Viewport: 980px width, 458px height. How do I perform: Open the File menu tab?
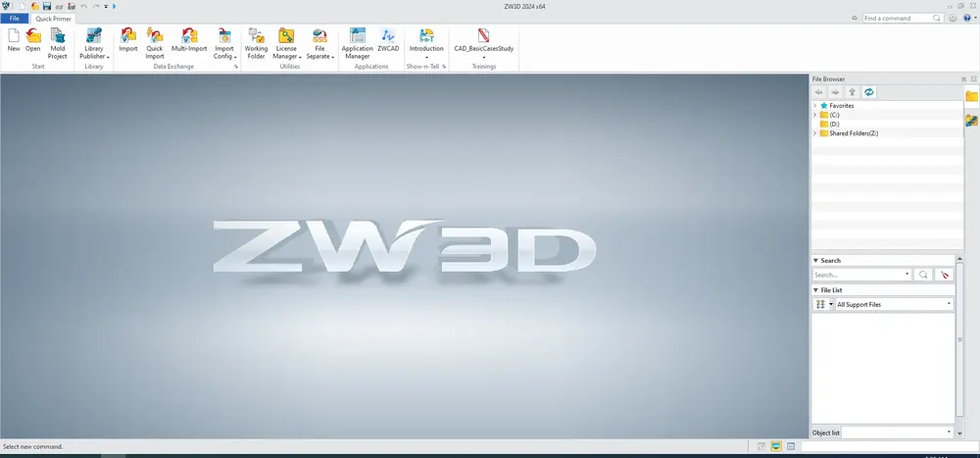[x=15, y=19]
